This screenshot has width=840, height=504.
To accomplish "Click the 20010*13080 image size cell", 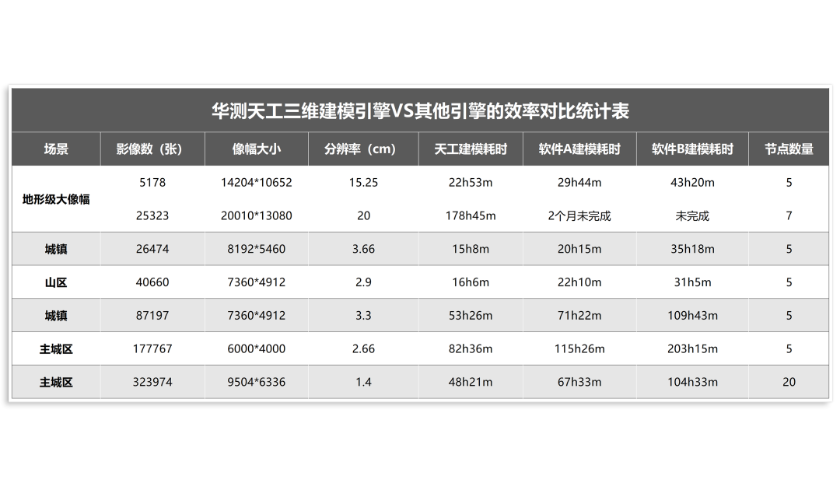I will click(256, 216).
